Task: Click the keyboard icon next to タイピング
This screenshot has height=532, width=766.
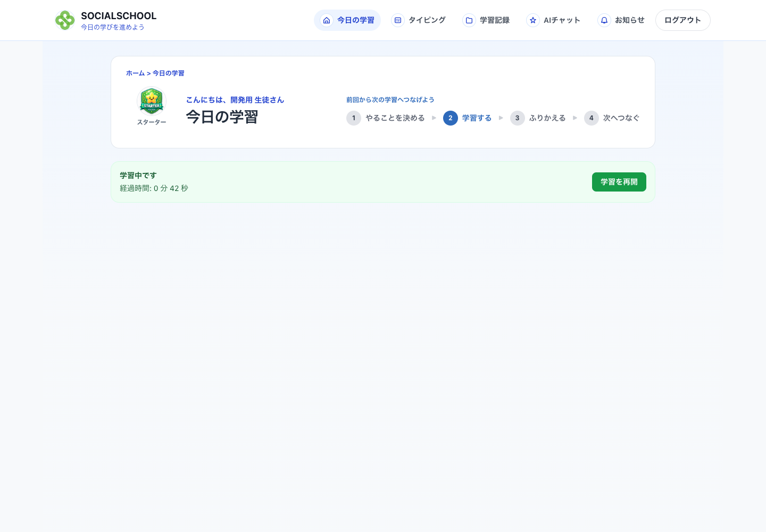Action: click(398, 20)
